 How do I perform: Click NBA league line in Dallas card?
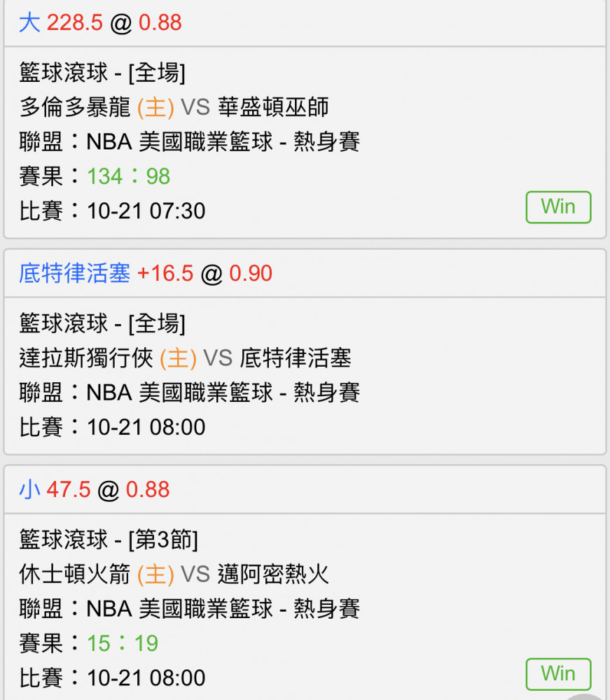coord(189,393)
